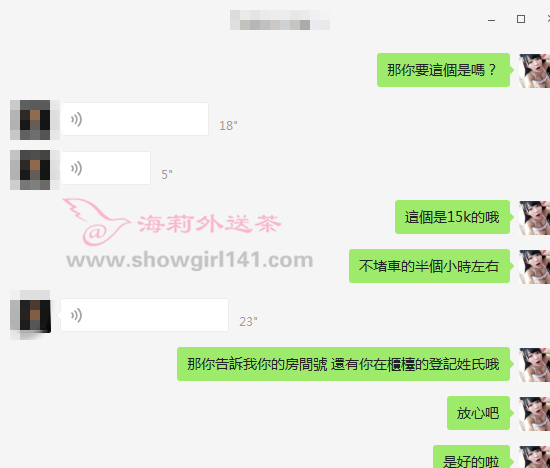Click the blurred contact name in the title bar
550x468 pixels.
point(280,20)
